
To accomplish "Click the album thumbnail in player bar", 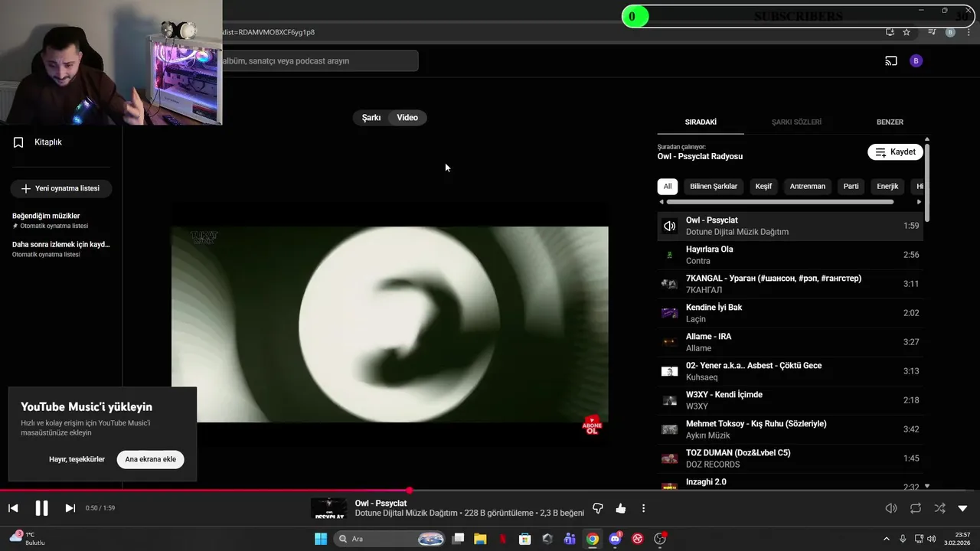I will coord(329,508).
